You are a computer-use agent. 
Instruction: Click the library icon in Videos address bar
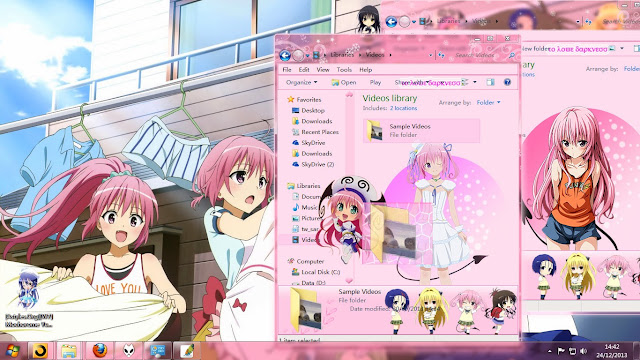pyautogui.click(x=316, y=55)
